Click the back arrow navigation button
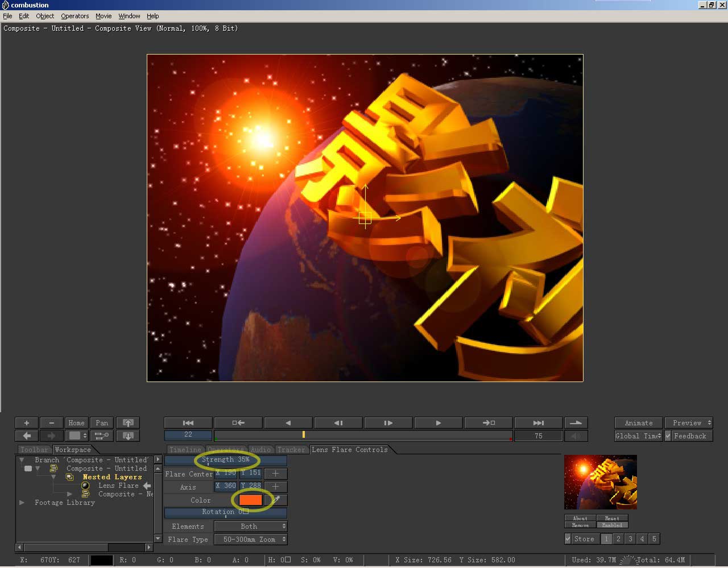Viewport: 728px width, 568px height. tap(27, 436)
